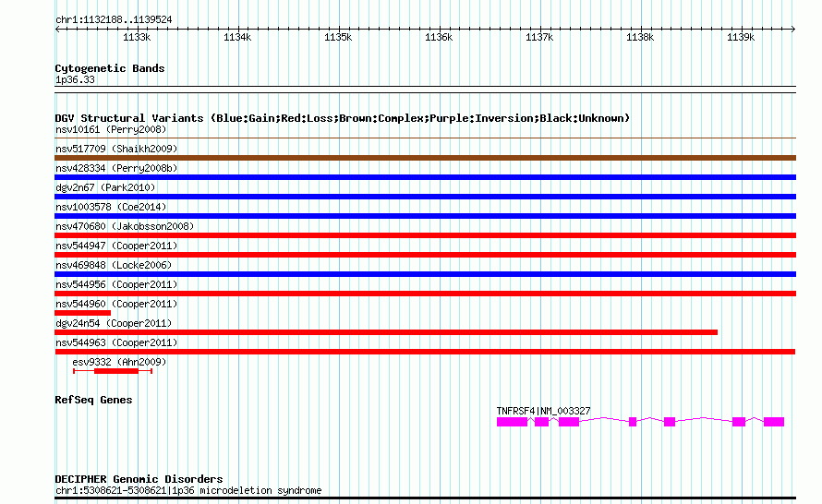
Task: Click the thin nsv10161 variant line
Action: (x=425, y=138)
